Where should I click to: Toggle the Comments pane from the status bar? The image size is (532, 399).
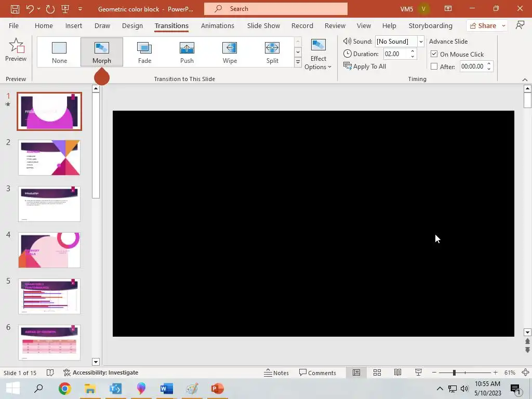[317, 373]
